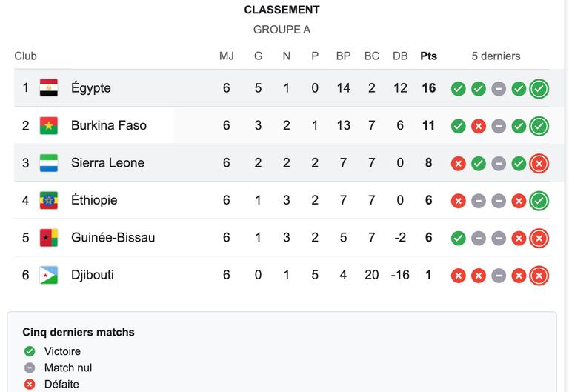Click the GROUPE A heading
Image resolution: width=569 pixels, height=392 pixels.
point(282,30)
